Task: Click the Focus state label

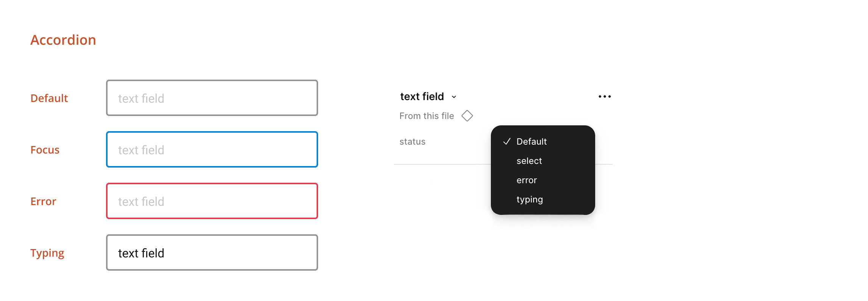Action: (45, 150)
